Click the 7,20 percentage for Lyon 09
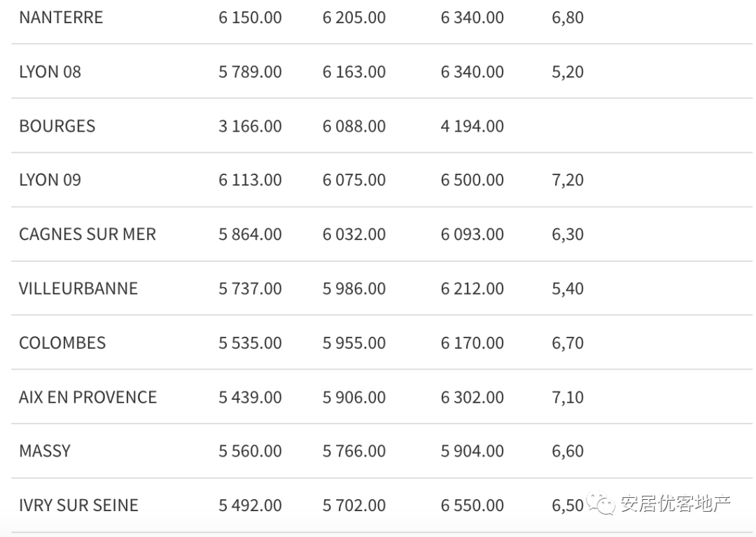 [x=567, y=180]
